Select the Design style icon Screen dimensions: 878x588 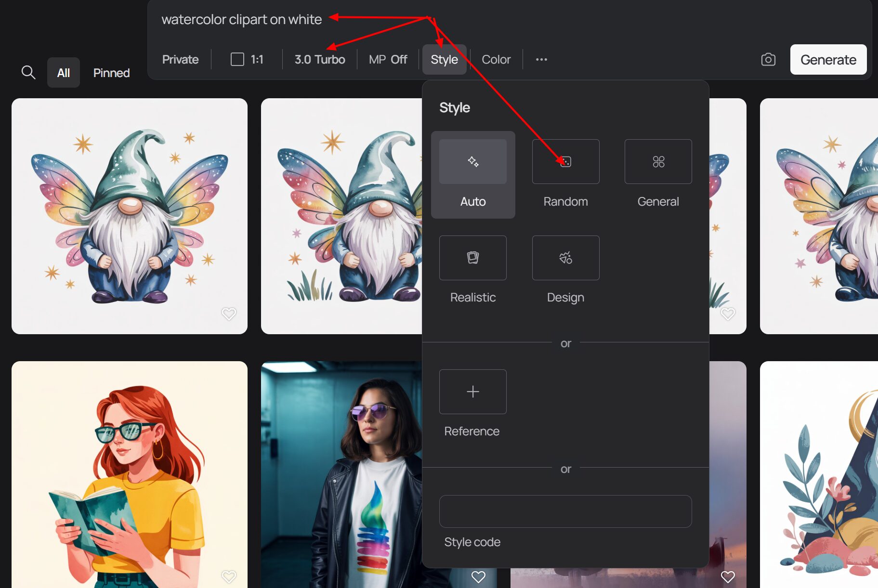565,258
